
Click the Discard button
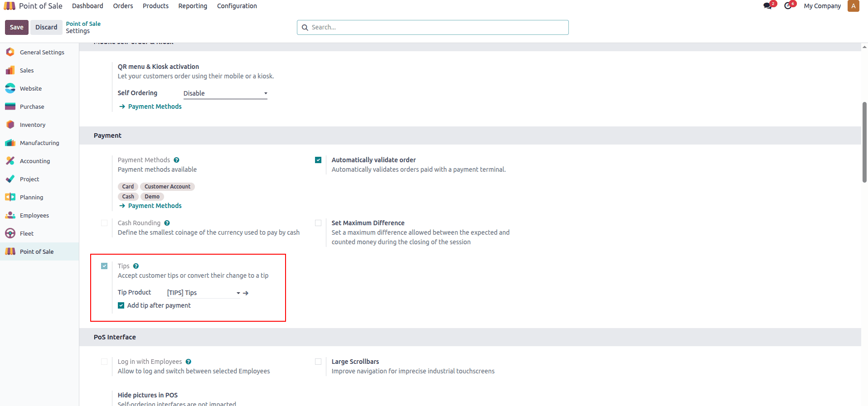click(46, 27)
